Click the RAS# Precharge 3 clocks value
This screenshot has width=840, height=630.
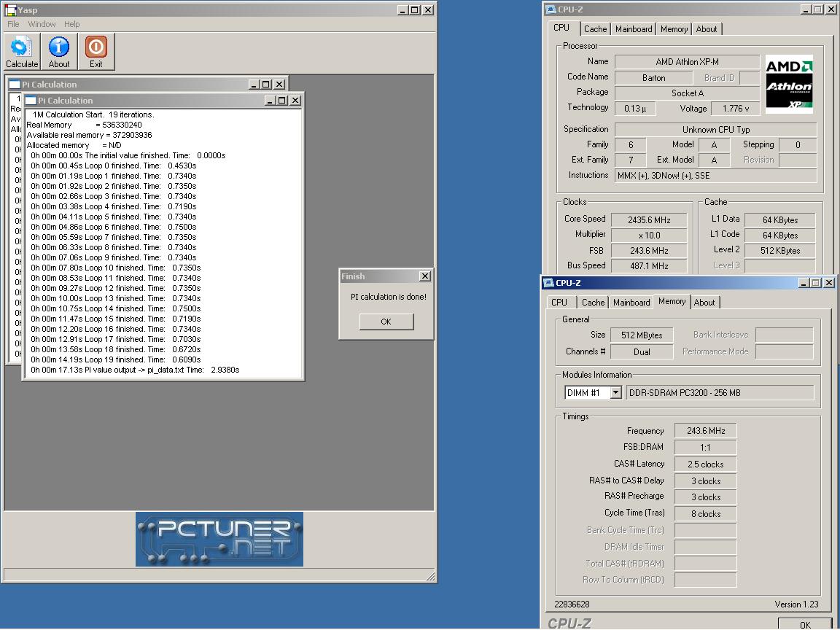tap(706, 497)
